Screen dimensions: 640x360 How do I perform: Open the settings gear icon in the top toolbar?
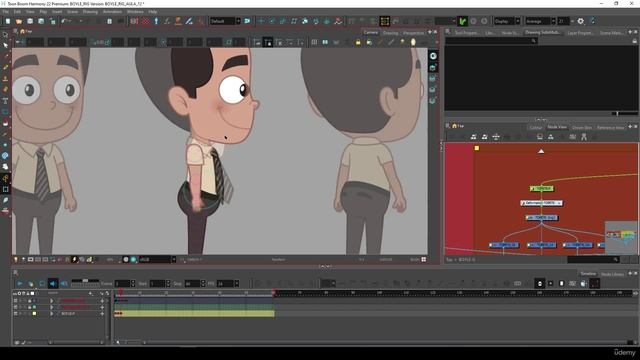point(580,21)
